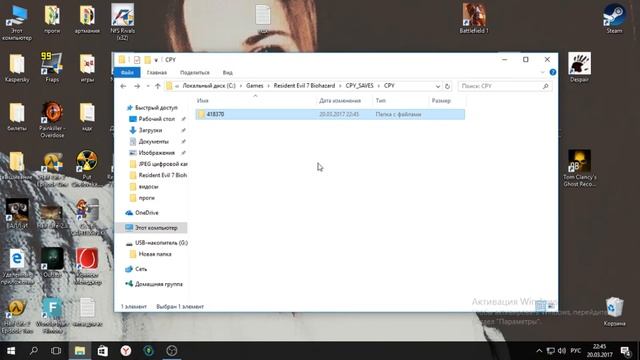Select the Painkiller - Overdose desktop shortcut
This screenshot has width=640, height=360.
pos(52,120)
